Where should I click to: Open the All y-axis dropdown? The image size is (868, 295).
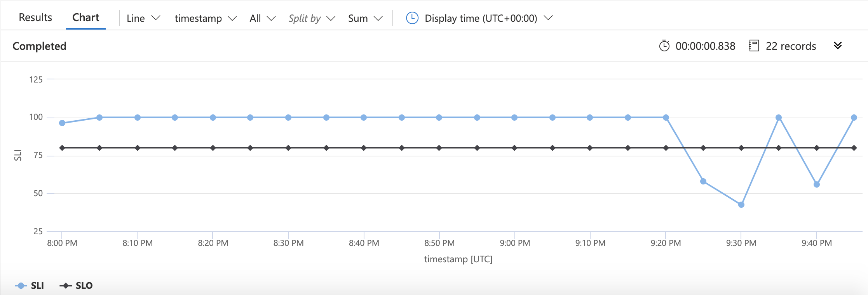(x=263, y=18)
